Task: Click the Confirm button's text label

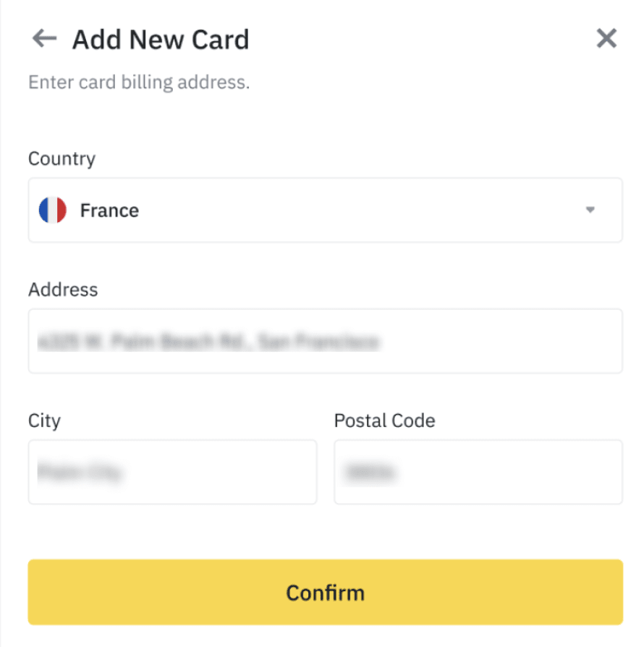Action: (325, 593)
